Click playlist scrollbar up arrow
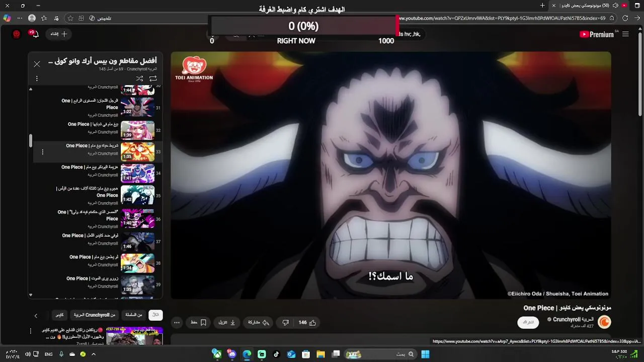 coord(31,89)
